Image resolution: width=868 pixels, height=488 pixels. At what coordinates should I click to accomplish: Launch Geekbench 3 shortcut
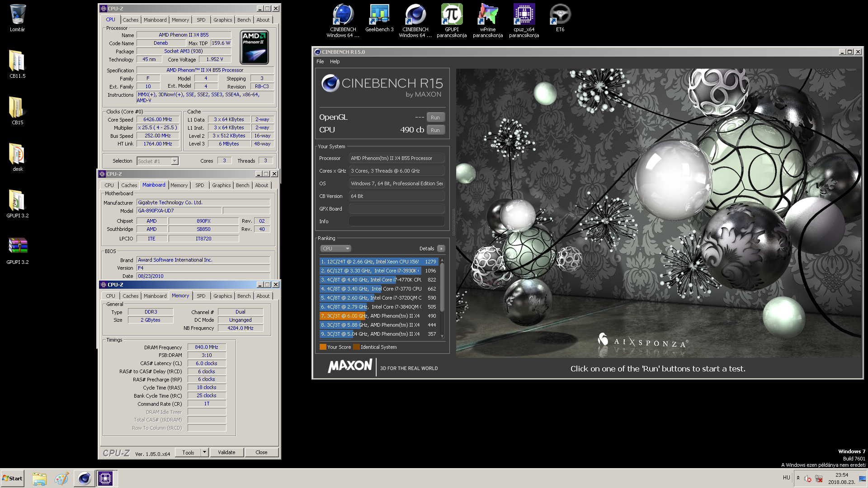(x=379, y=18)
